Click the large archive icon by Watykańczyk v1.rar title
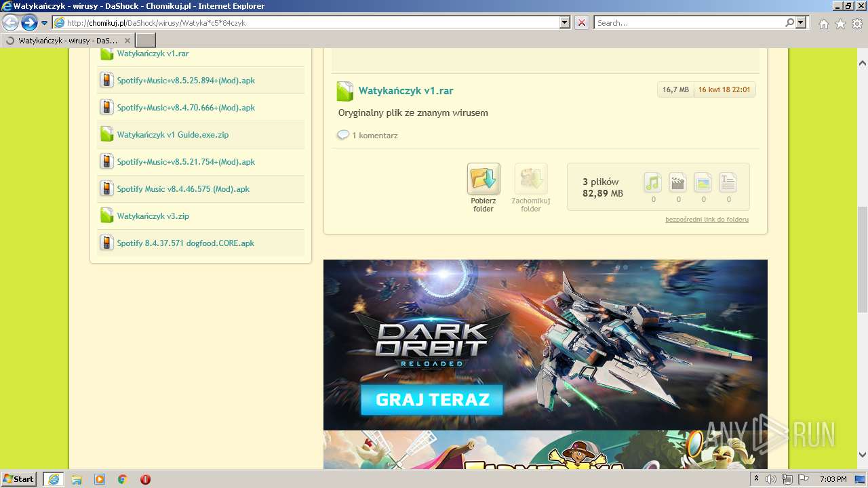 tap(345, 91)
